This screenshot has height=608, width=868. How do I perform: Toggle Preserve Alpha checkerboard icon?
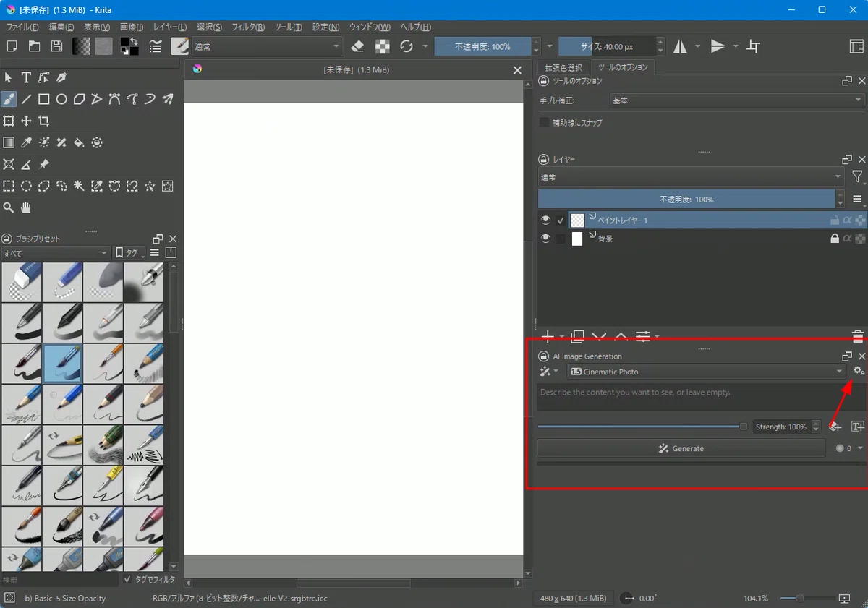coord(382,46)
